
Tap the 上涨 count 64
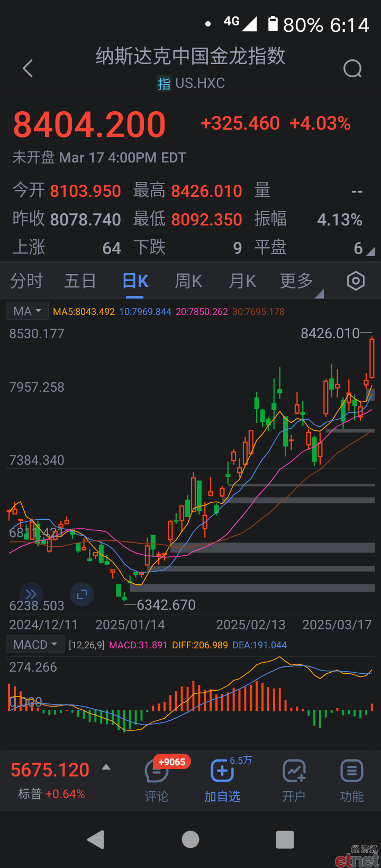point(112,248)
